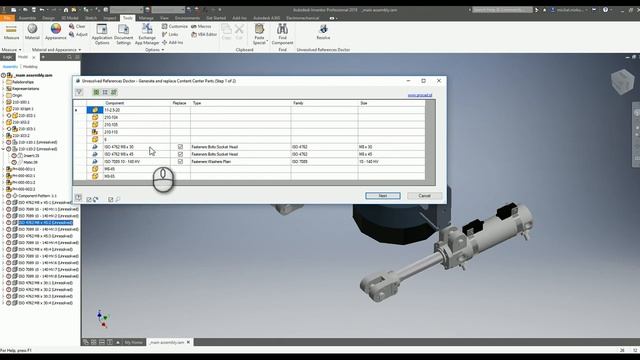Click the Assembly view link in browser

click(x=10, y=67)
